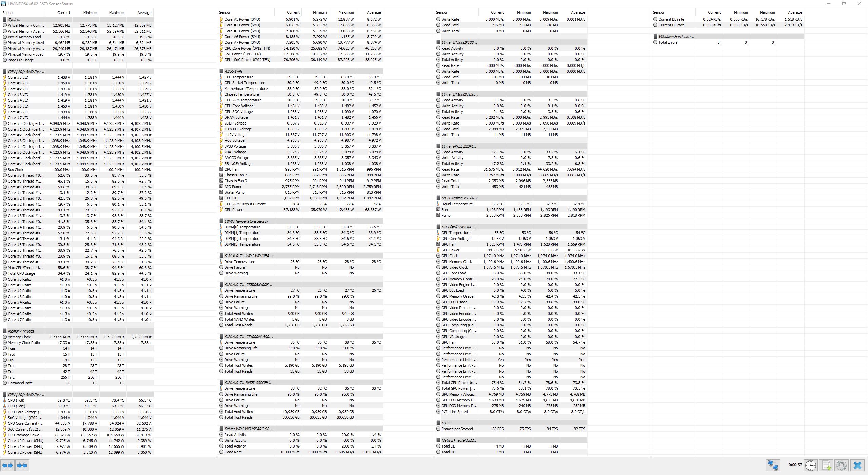Start logging with the sheet-plus icon
Viewport: 868px width, 475px height.
click(x=826, y=465)
